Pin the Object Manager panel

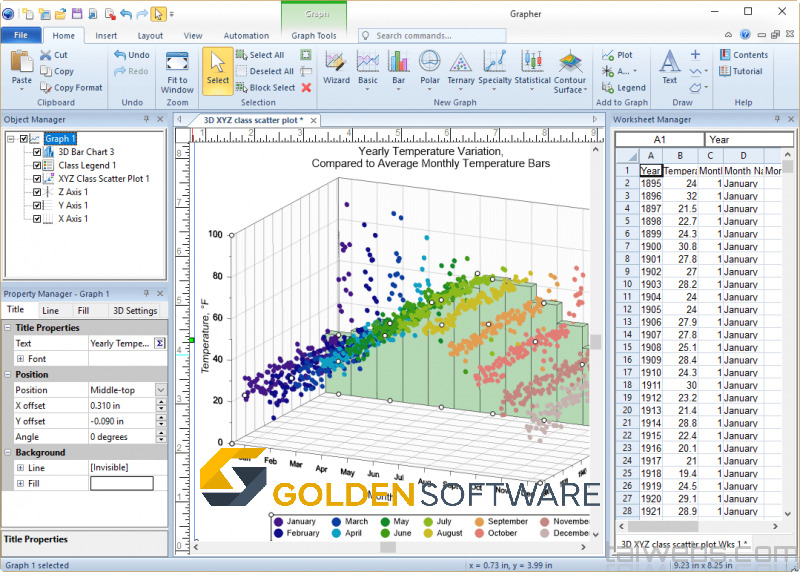pos(146,119)
